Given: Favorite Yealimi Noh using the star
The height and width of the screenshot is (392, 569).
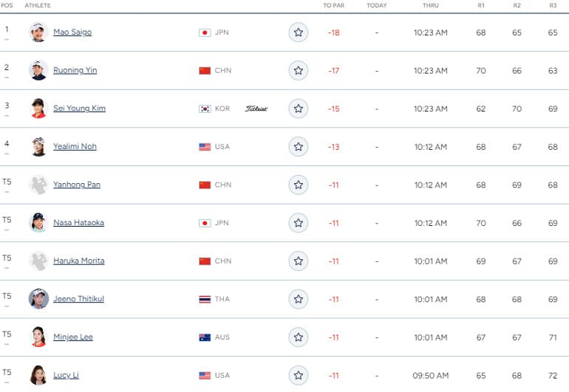Looking at the screenshot, I should [298, 147].
